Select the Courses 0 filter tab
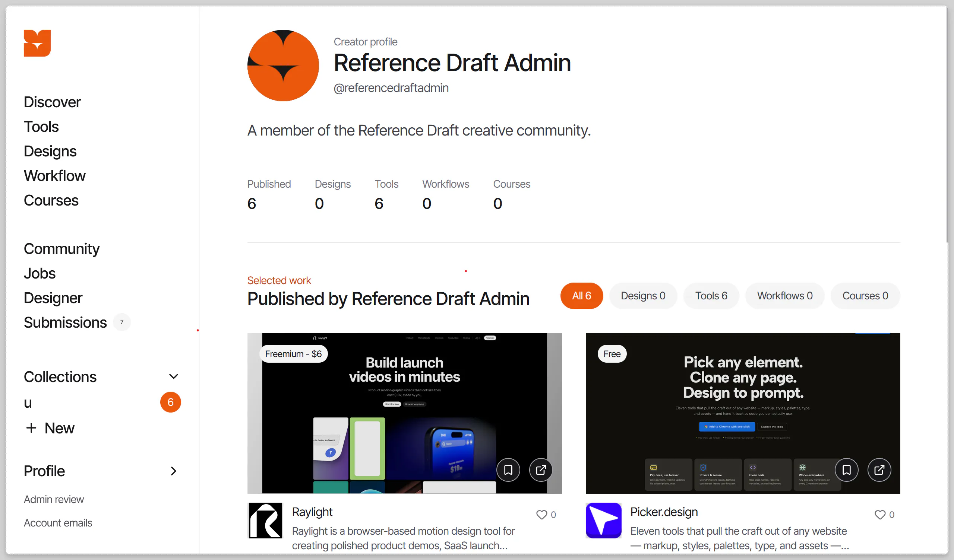This screenshot has height=560, width=954. click(x=865, y=296)
